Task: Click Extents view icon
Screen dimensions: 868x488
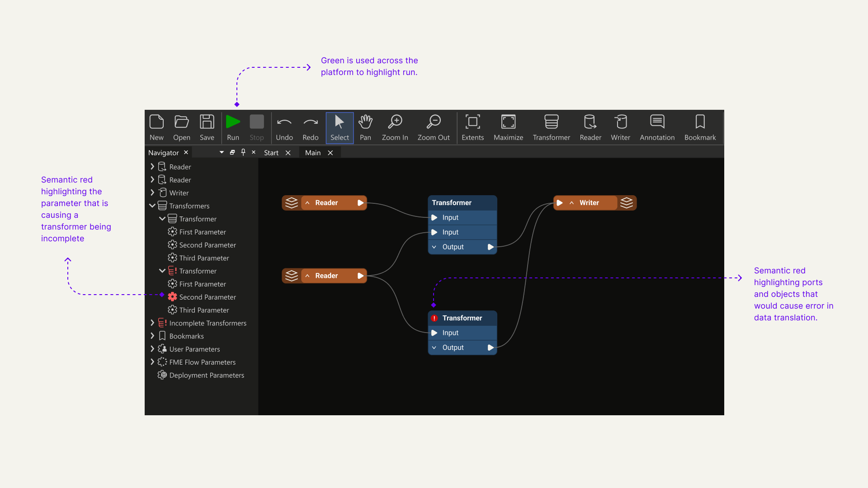Action: click(x=472, y=127)
